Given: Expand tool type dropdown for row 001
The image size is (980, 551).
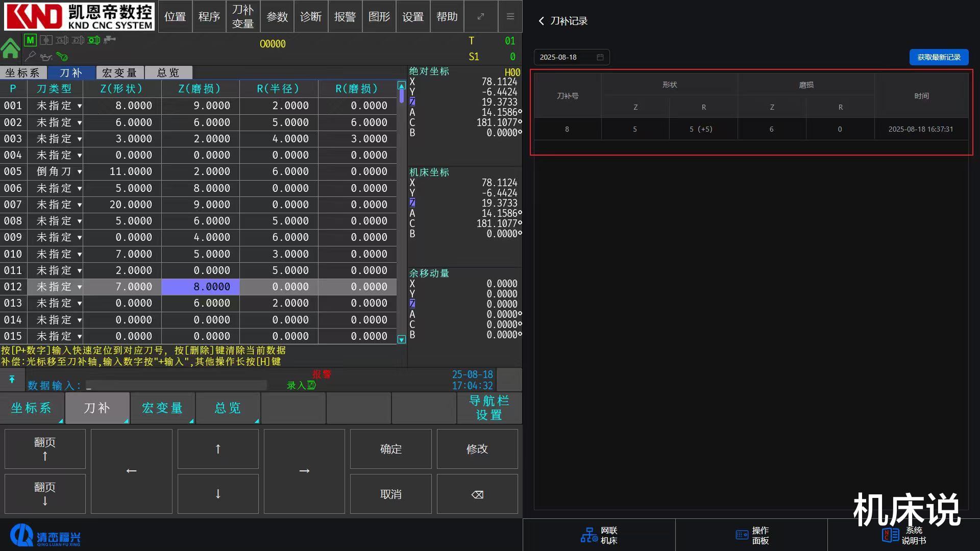Looking at the screenshot, I should tap(80, 106).
